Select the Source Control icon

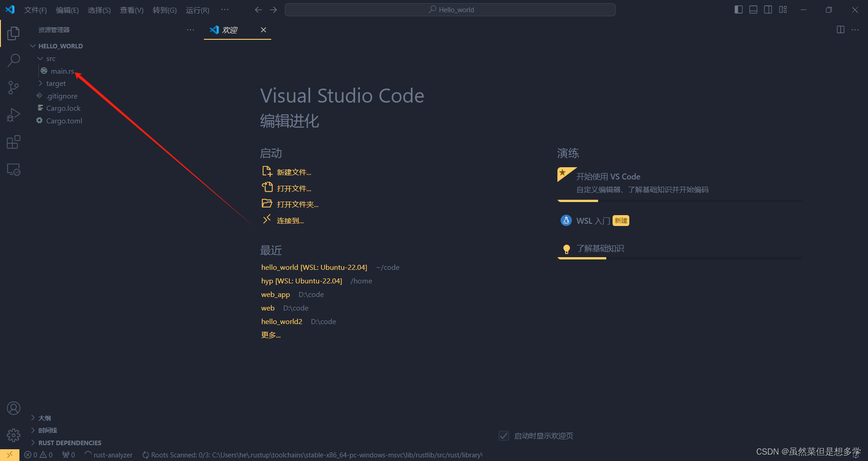(14, 87)
